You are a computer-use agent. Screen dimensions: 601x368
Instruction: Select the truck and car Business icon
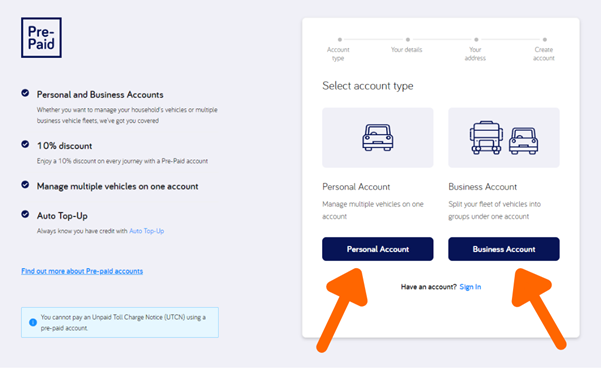tap(504, 138)
